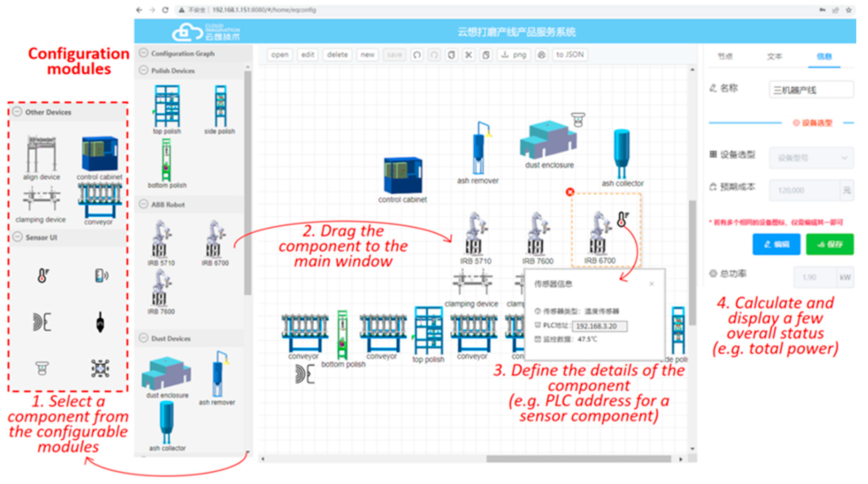Click the scissors cut icon
Image resolution: width=868 pixels, height=484 pixels.
click(468, 55)
